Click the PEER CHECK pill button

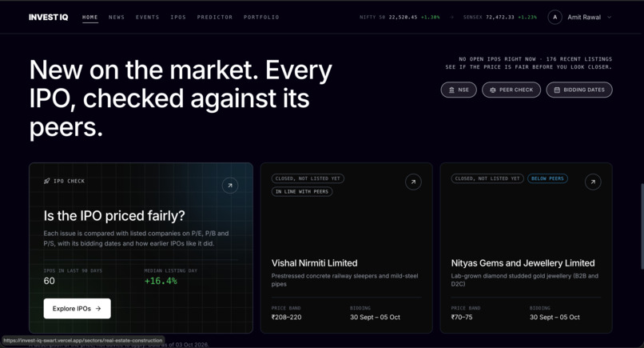coord(511,90)
